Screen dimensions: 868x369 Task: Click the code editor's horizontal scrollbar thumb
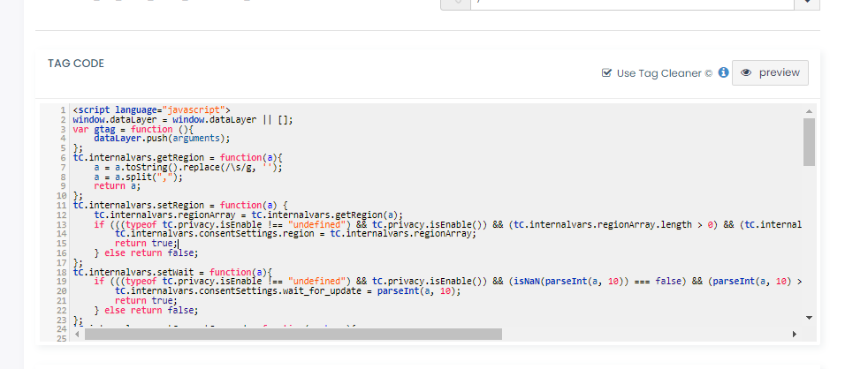pyautogui.click(x=292, y=335)
